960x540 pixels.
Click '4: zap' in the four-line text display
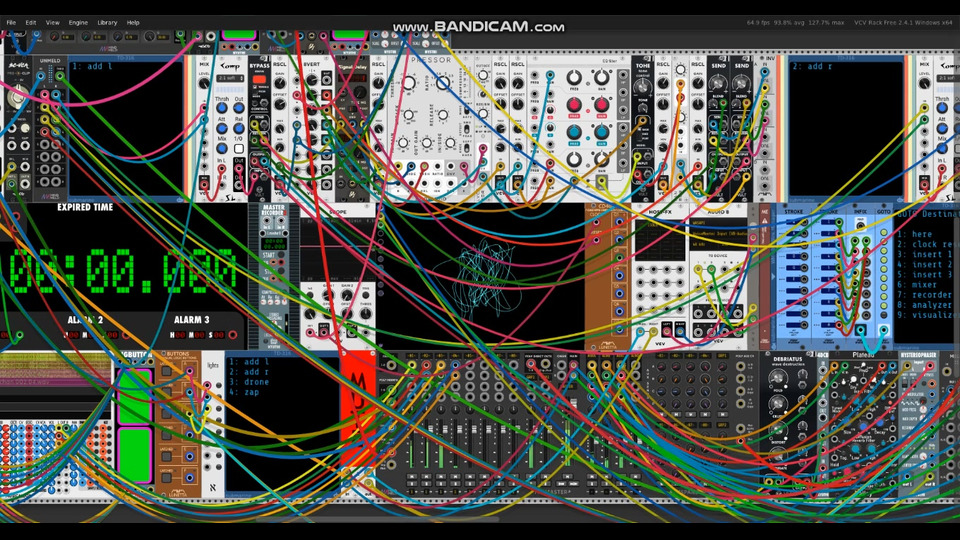click(244, 392)
